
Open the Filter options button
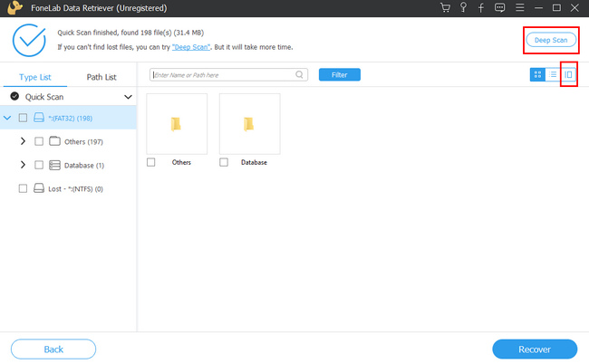pos(340,74)
